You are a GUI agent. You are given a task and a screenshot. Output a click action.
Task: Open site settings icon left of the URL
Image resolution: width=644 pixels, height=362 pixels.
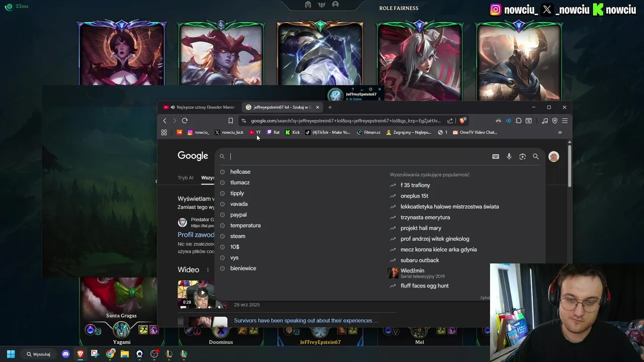[244, 121]
